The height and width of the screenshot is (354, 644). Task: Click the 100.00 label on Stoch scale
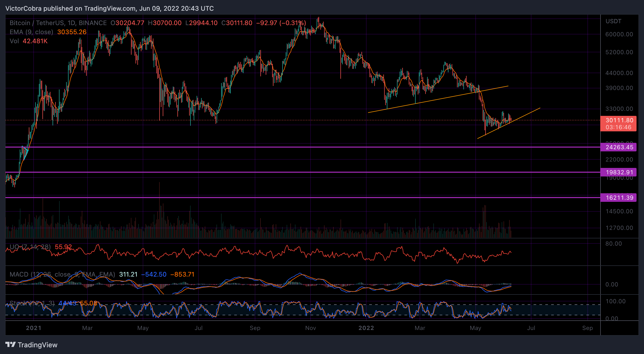615,301
